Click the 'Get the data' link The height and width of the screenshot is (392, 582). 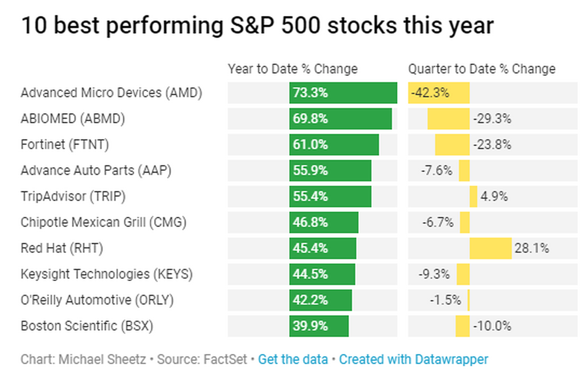click(x=293, y=359)
